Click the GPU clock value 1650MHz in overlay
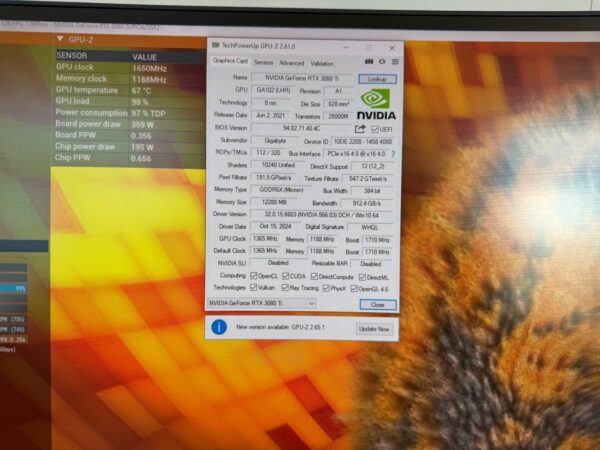This screenshot has height=450, width=600. [149, 68]
